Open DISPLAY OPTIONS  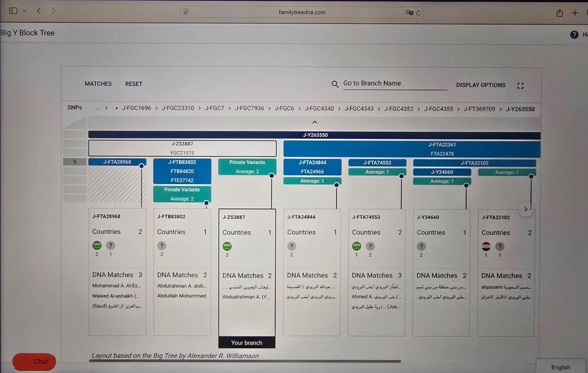click(481, 85)
